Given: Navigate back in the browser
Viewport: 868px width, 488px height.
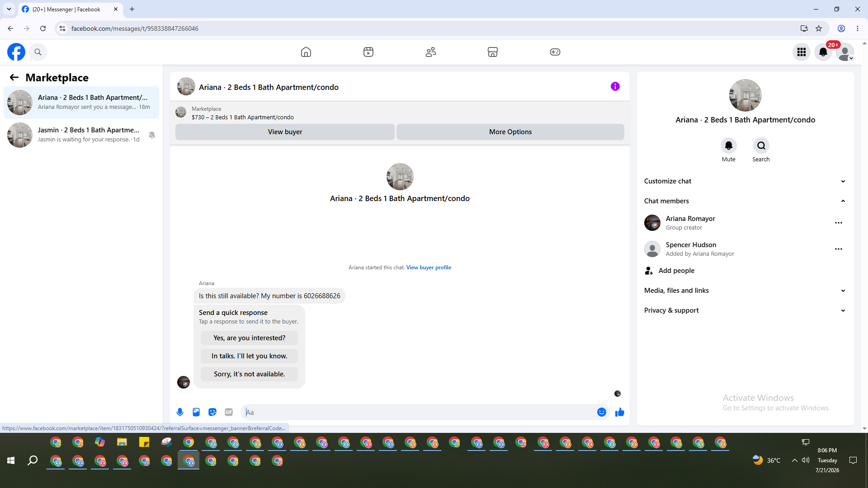Looking at the screenshot, I should [x=10, y=28].
